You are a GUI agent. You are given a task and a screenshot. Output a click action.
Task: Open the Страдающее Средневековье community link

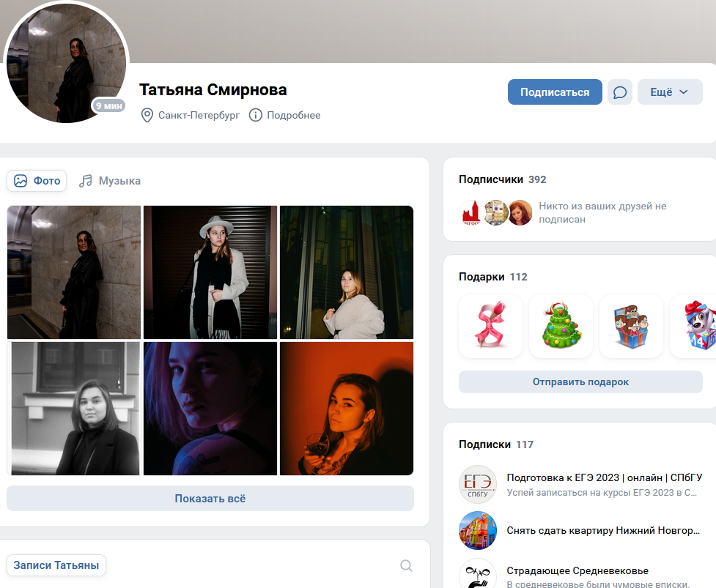pos(577,570)
